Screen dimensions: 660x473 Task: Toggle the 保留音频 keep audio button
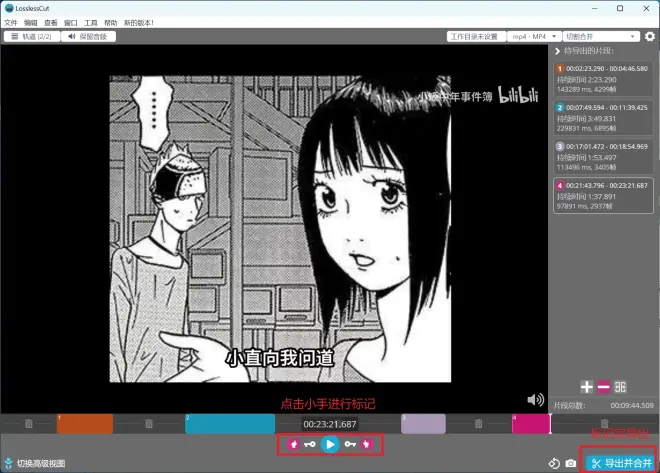88,37
